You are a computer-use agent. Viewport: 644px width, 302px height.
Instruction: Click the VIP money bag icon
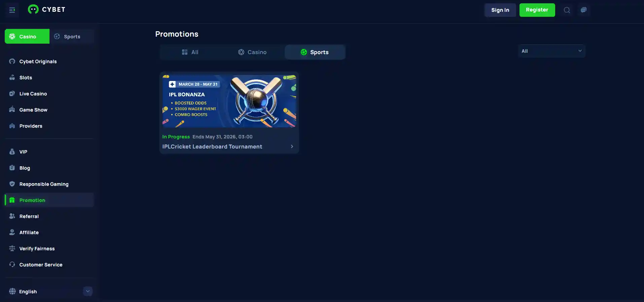click(x=12, y=152)
